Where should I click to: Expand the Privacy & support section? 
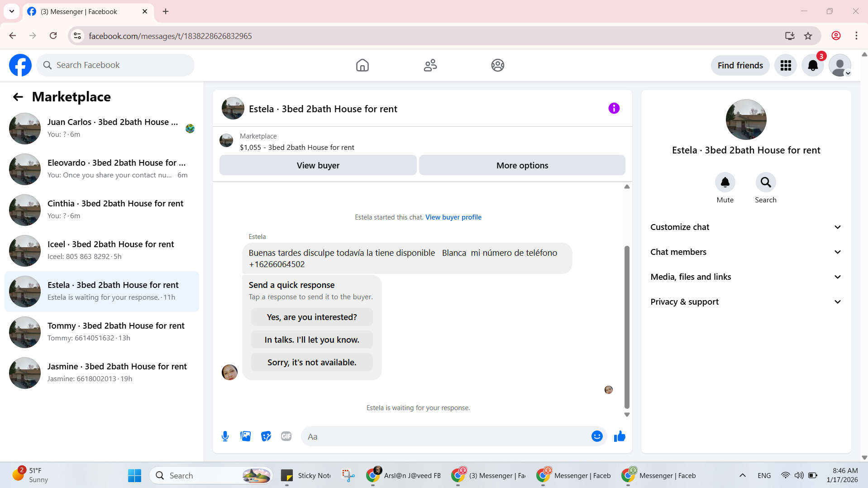(x=746, y=302)
